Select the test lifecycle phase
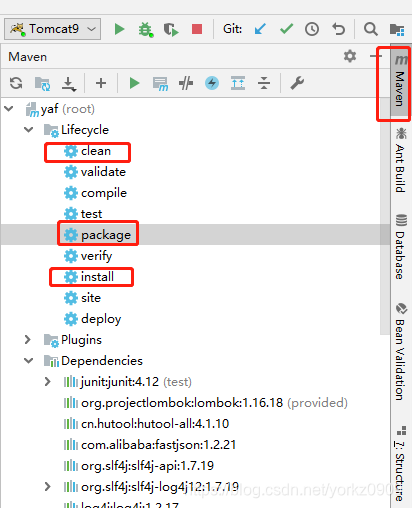This screenshot has width=412, height=508. [83, 214]
